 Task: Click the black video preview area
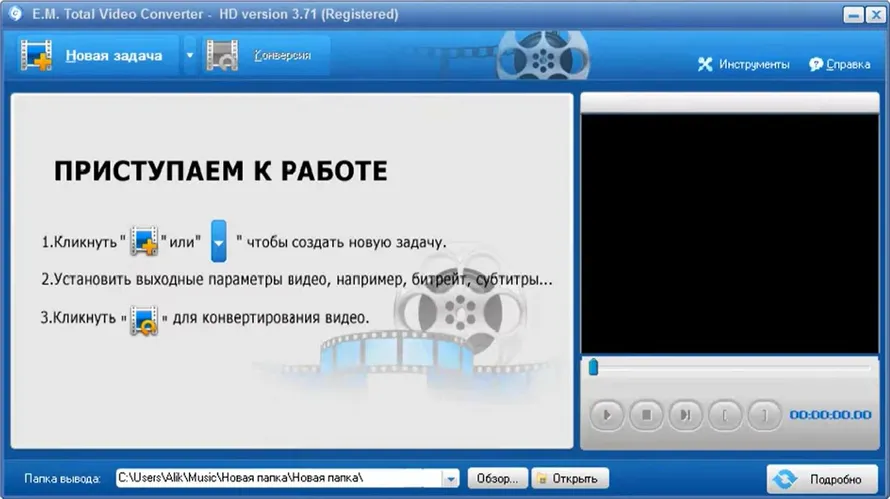click(729, 234)
